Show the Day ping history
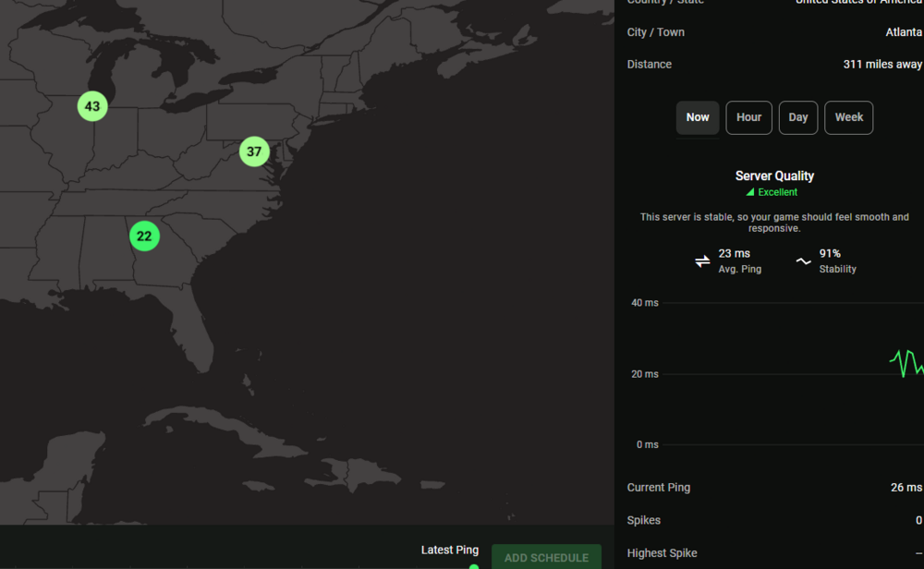The height and width of the screenshot is (569, 924). click(798, 117)
